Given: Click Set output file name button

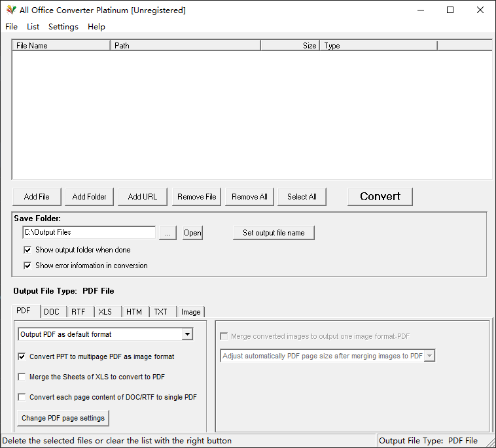Looking at the screenshot, I should click(274, 233).
